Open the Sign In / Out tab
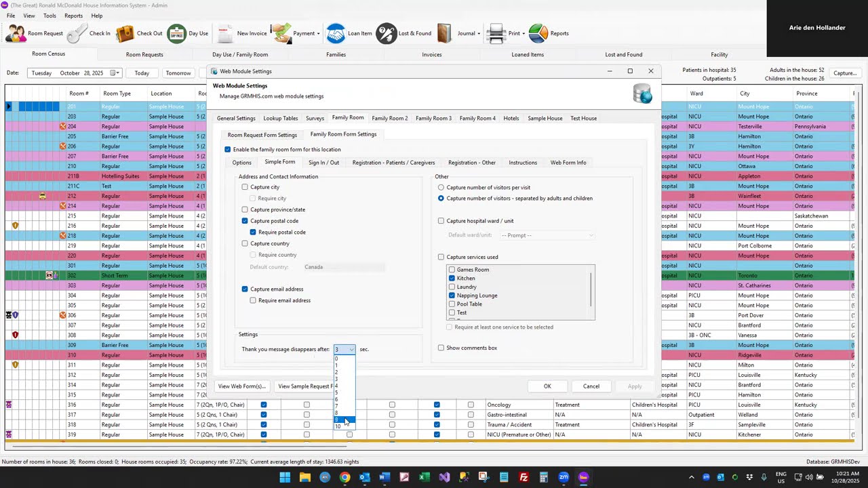Screen dimensions: 868x488 tap(323, 163)
